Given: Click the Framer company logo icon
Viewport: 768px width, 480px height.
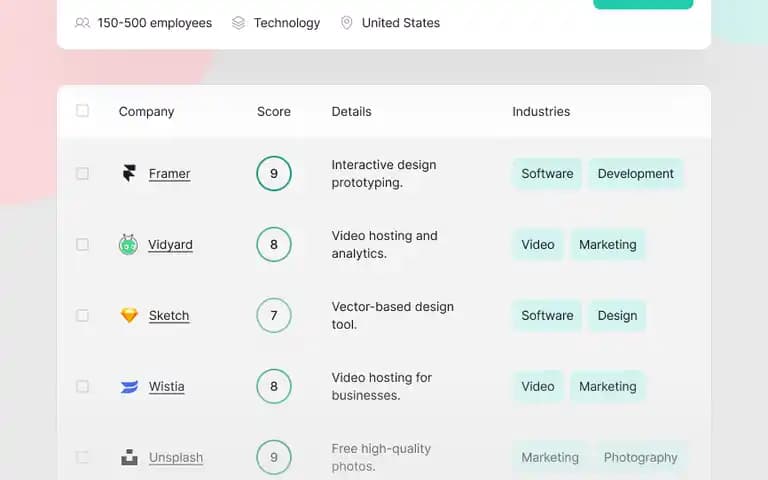Looking at the screenshot, I should tap(129, 173).
